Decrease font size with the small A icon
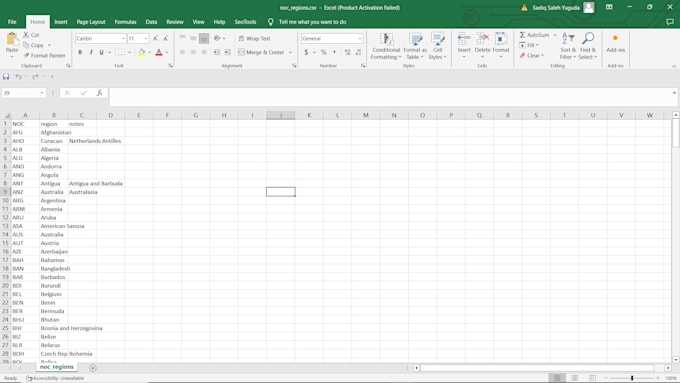This screenshot has height=383, width=680. click(x=166, y=39)
